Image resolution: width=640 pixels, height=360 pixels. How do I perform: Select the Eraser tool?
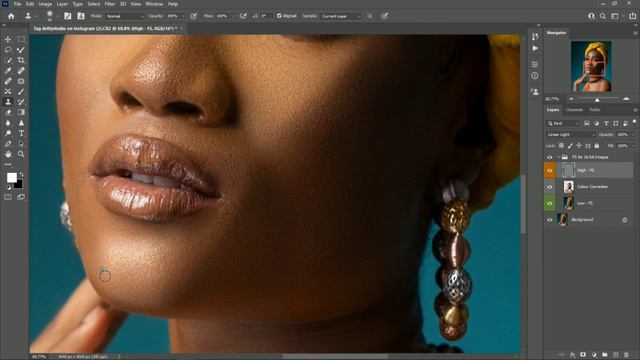pos(8,112)
